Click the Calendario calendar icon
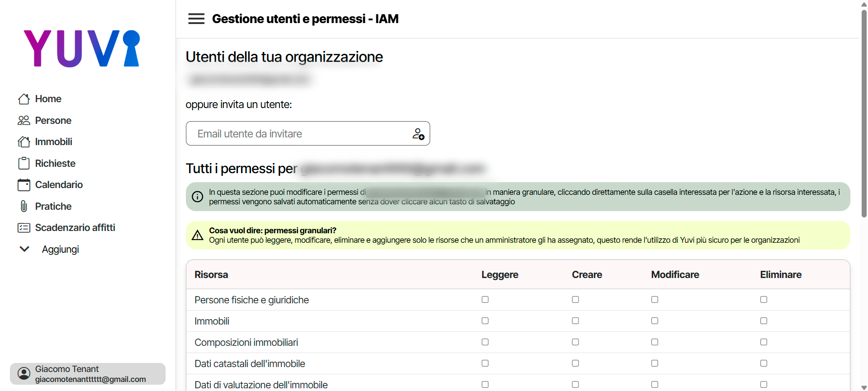868x391 pixels. [x=24, y=185]
